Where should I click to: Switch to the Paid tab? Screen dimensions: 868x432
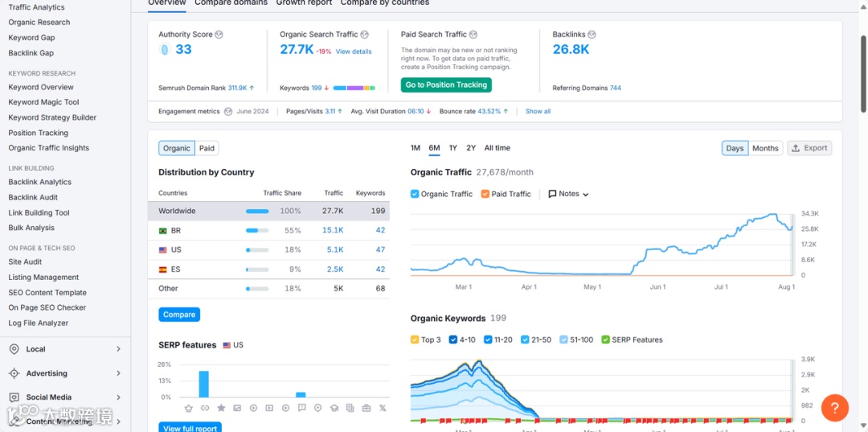click(x=207, y=148)
